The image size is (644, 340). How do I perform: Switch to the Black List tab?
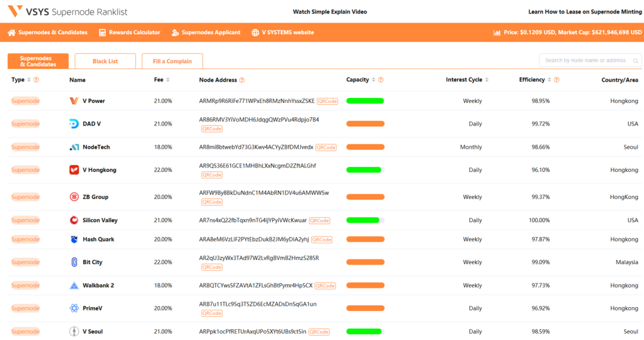point(105,61)
